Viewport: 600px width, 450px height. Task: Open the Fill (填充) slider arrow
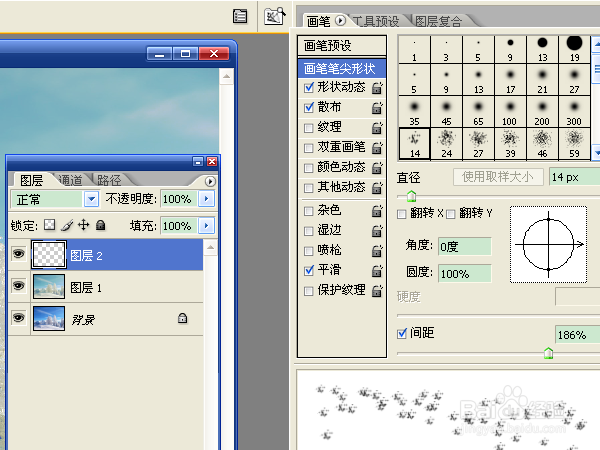click(207, 225)
